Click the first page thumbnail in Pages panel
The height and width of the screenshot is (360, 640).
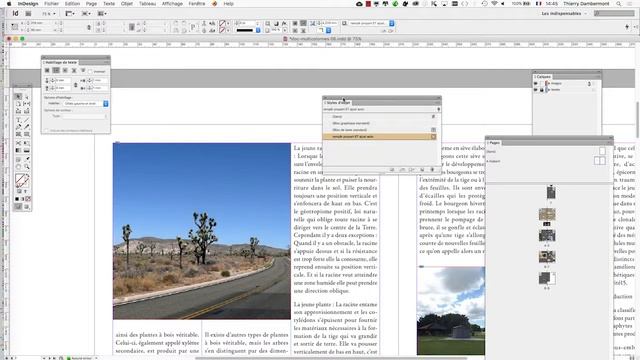click(551, 192)
